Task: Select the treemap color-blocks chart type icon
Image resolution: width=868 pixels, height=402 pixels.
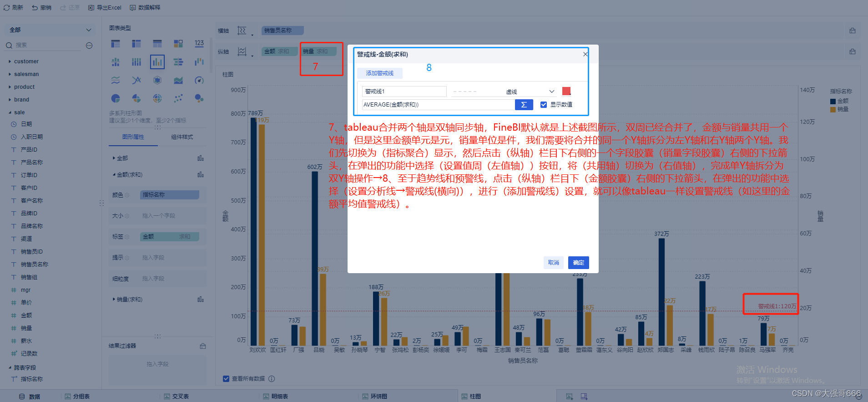Action: [x=178, y=44]
